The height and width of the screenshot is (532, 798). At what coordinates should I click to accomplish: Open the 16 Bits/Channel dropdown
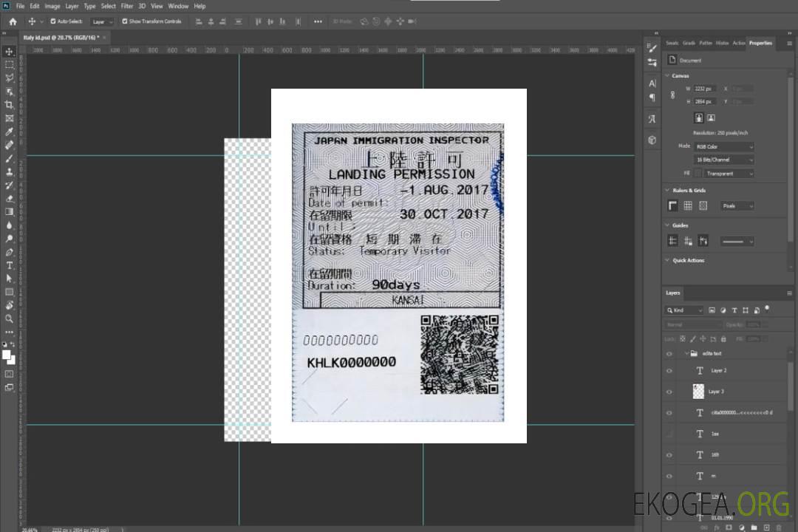(x=723, y=160)
